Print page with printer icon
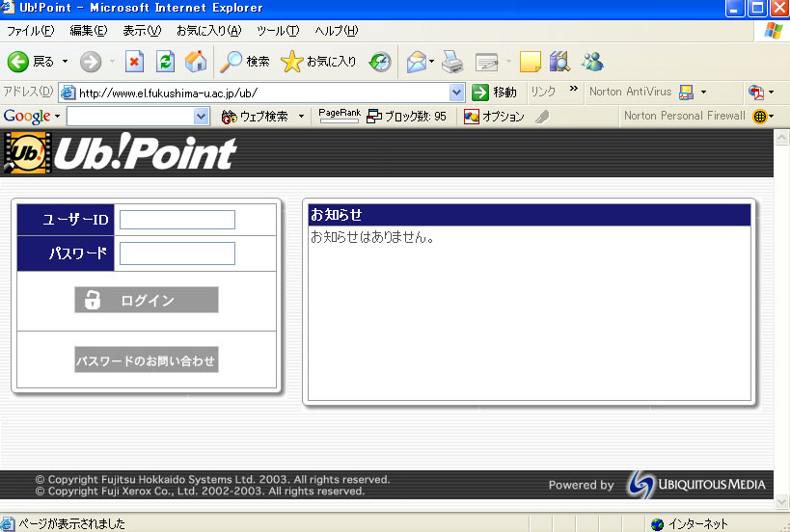Viewport: 790px width, 532px height. coord(452,62)
